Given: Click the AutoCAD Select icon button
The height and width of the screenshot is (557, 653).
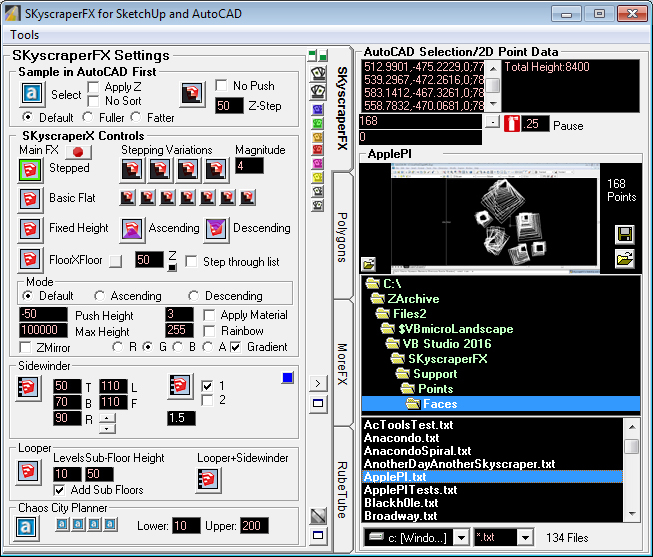Looking at the screenshot, I should [31, 93].
